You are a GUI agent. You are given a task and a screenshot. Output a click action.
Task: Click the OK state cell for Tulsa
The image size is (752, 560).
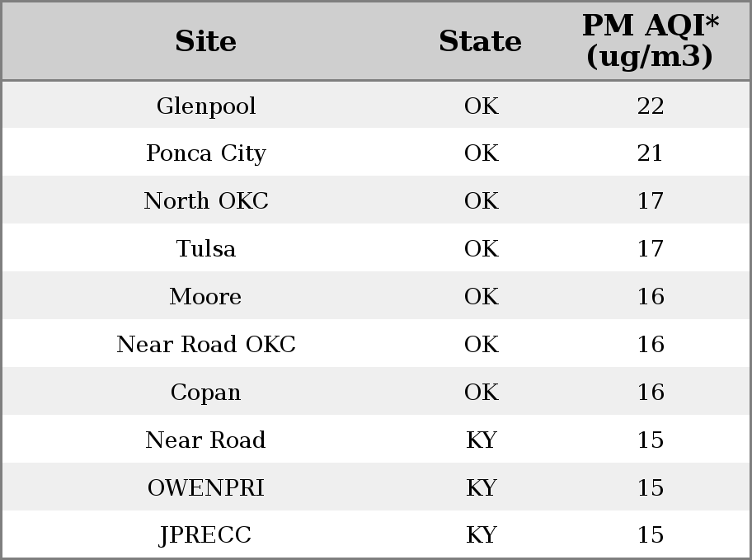pyautogui.click(x=482, y=248)
